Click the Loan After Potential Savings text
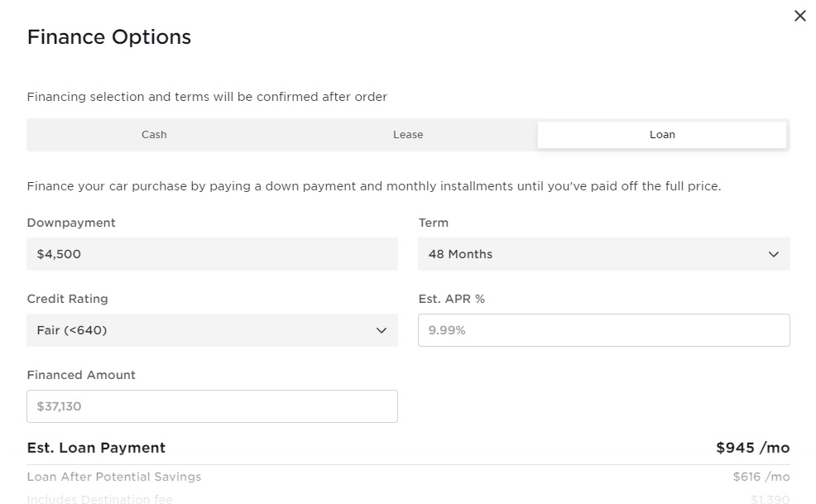This screenshot has height=504, width=816. [114, 477]
